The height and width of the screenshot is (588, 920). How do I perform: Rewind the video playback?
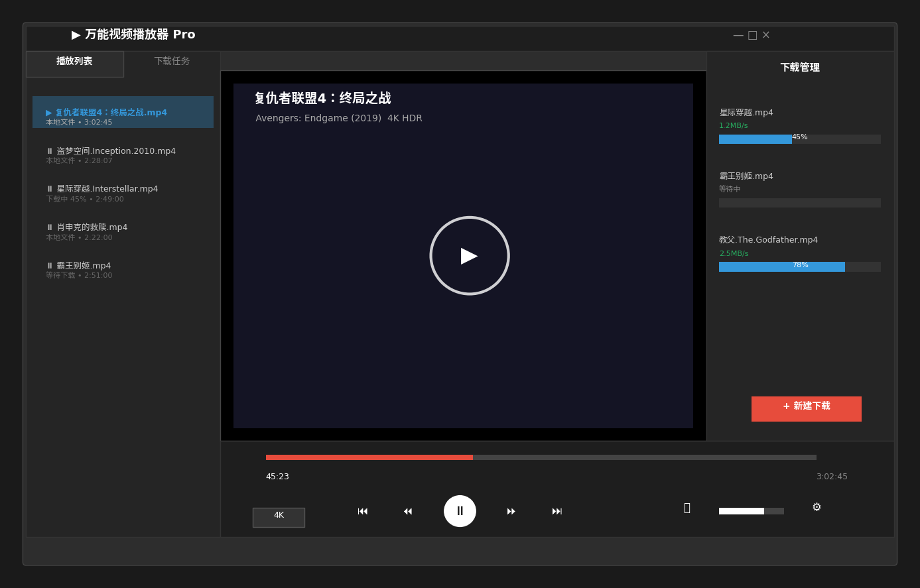click(x=408, y=510)
